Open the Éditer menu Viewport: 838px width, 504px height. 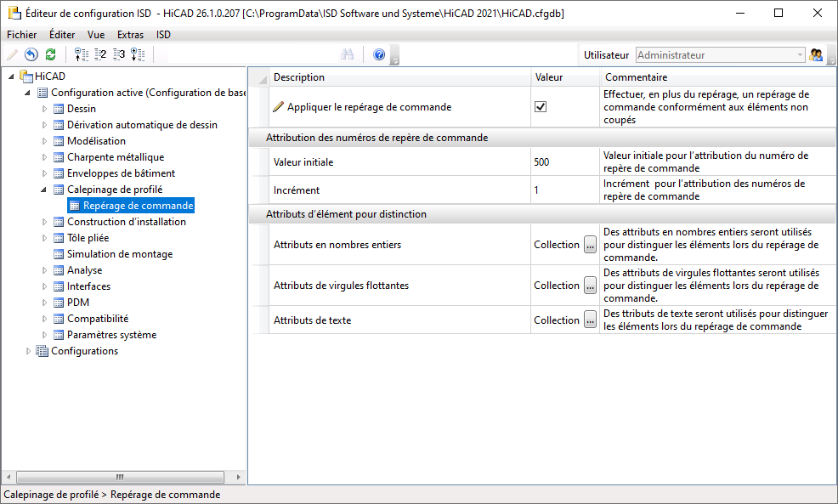coord(62,35)
